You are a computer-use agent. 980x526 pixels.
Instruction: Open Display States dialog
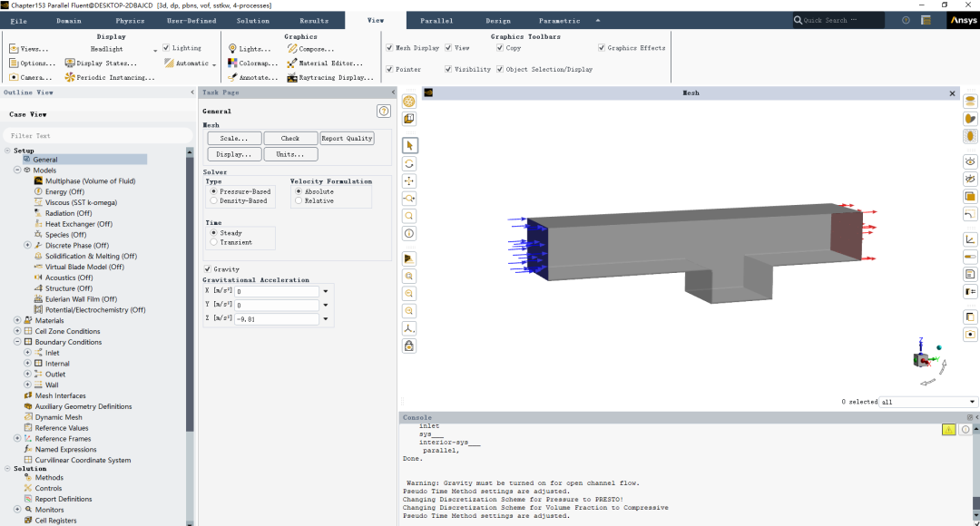[102, 63]
